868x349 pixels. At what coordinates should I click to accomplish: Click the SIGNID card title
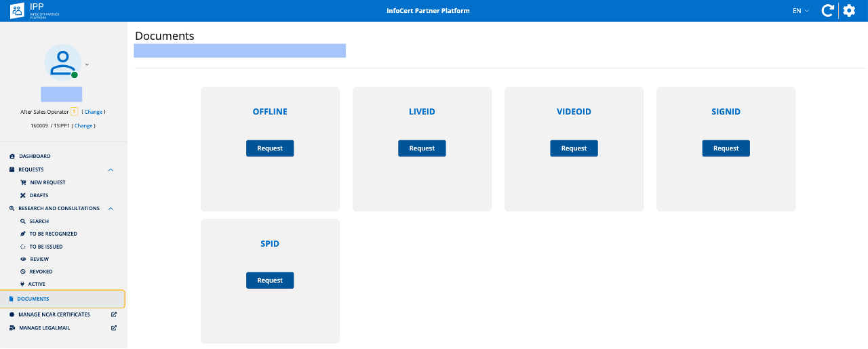pyautogui.click(x=726, y=112)
